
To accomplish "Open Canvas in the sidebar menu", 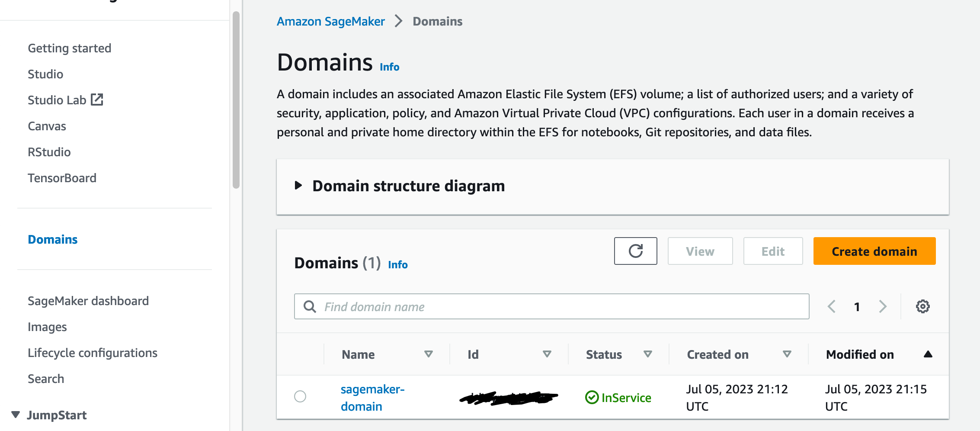I will pyautogui.click(x=47, y=126).
